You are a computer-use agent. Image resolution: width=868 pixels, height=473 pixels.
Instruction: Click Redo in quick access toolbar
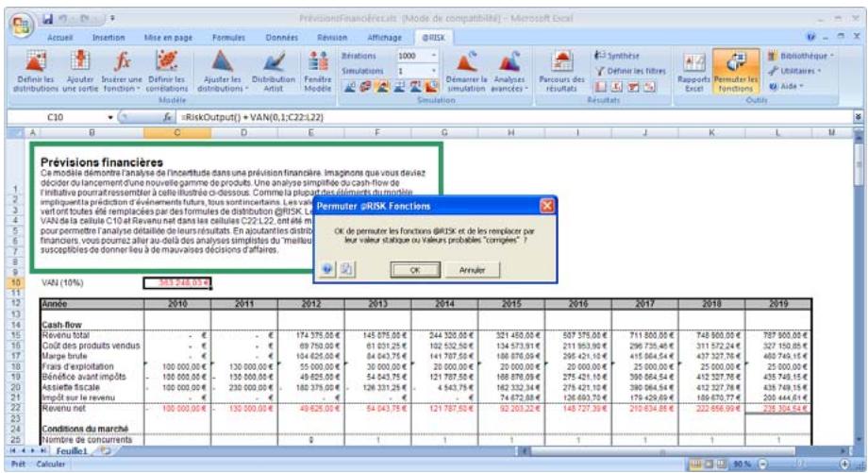(x=85, y=19)
